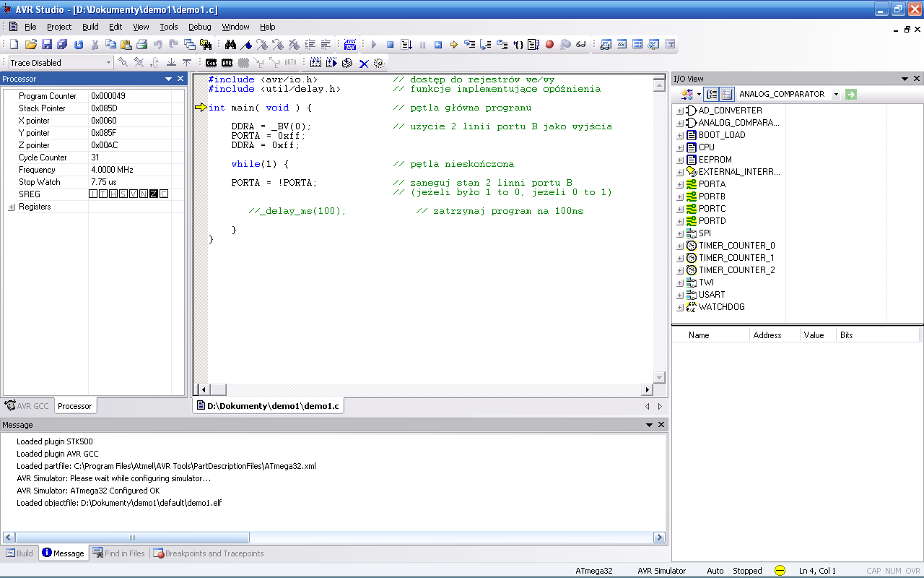Expand the Registers tree node

(12, 207)
